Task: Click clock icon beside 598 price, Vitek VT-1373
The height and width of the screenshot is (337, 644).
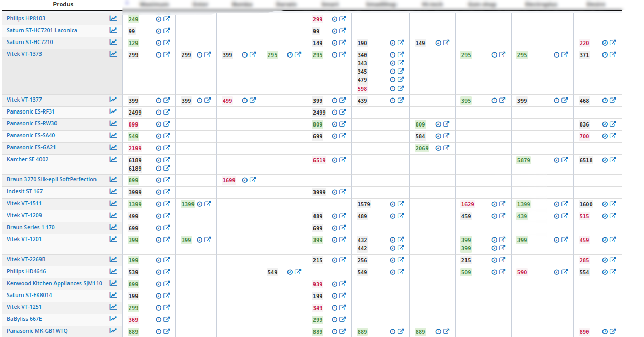Action: tap(393, 89)
